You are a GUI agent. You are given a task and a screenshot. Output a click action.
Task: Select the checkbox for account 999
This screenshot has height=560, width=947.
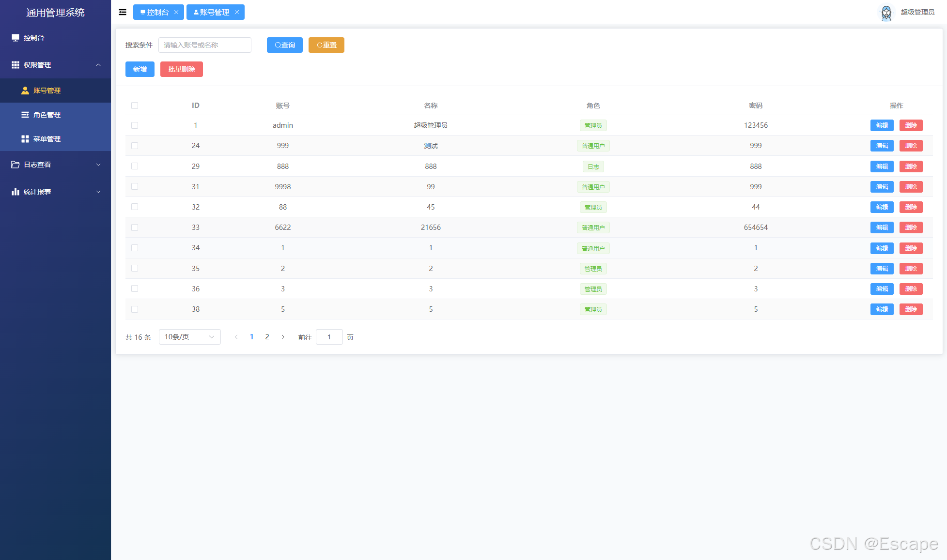pos(135,145)
